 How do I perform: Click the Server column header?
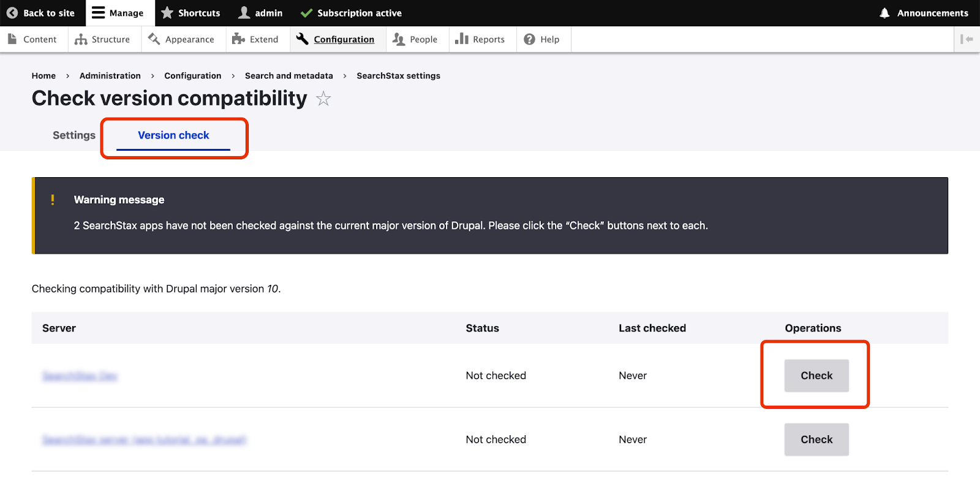(59, 329)
